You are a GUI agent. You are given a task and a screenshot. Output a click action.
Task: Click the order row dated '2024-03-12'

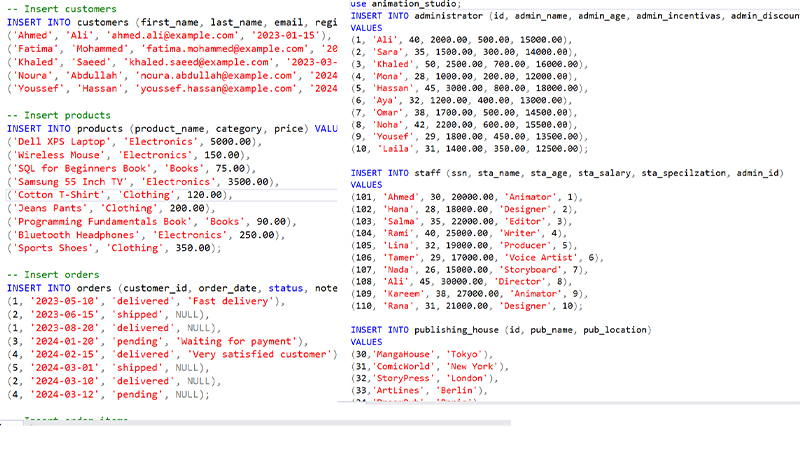coord(108,394)
